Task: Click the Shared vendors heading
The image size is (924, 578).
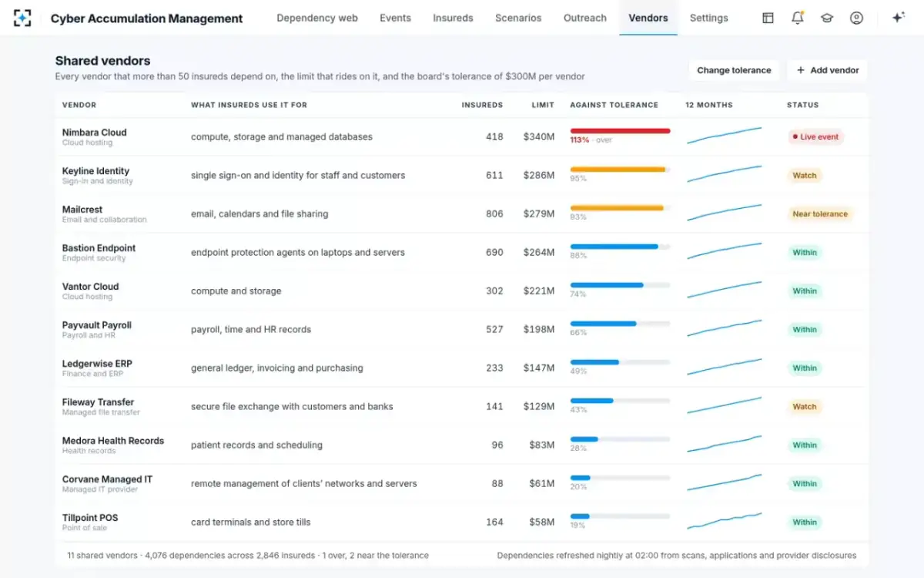Action: pyautogui.click(x=102, y=61)
